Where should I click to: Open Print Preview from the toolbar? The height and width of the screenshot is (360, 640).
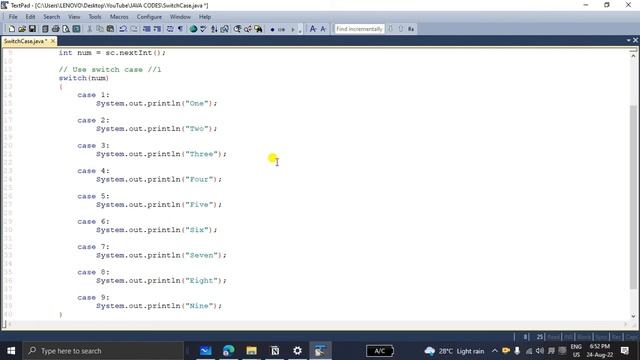coord(66,29)
